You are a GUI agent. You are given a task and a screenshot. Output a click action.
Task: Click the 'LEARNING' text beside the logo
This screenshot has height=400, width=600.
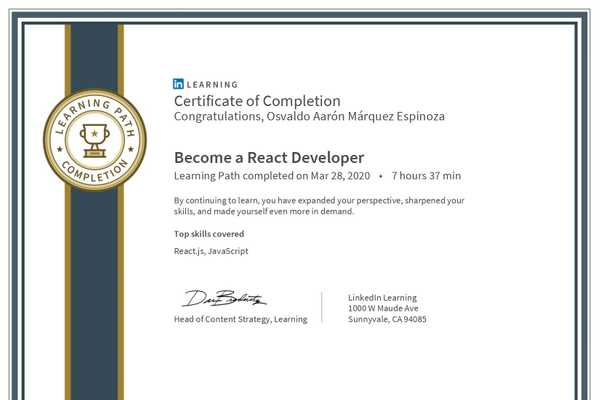pos(212,85)
